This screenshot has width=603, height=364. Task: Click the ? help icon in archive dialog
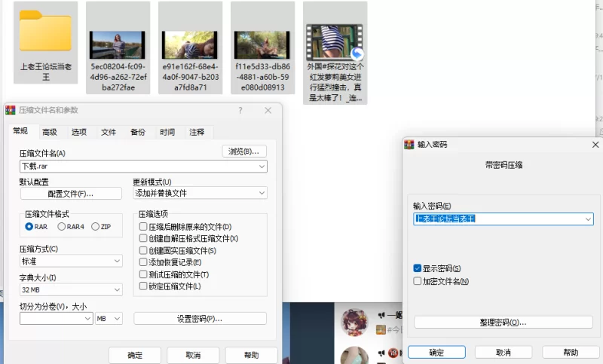coord(240,111)
